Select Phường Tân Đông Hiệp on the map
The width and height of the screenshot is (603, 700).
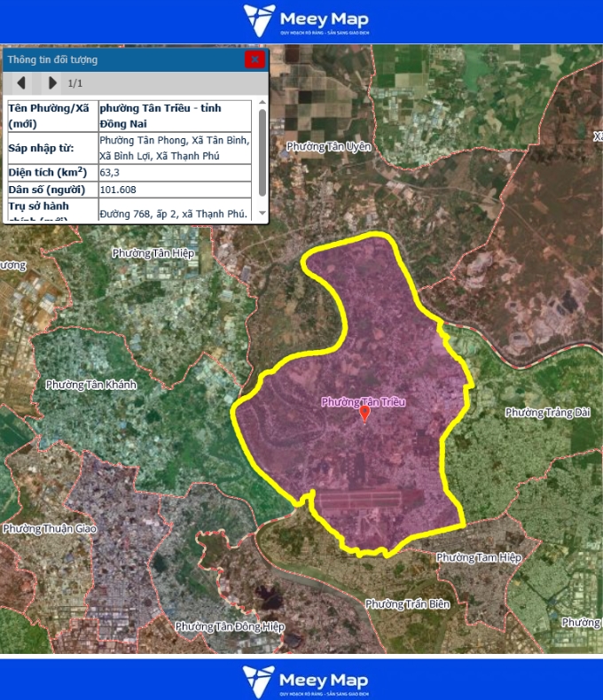[x=230, y=626]
